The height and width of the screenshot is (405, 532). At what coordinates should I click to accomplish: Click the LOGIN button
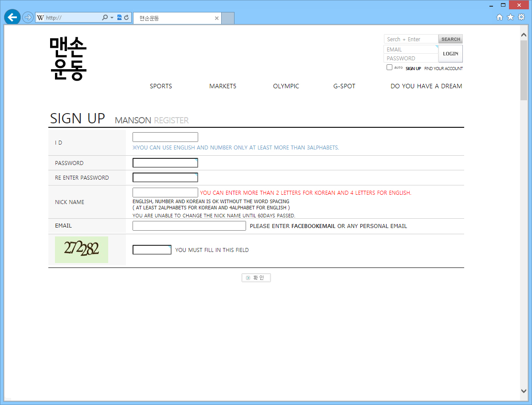click(450, 54)
